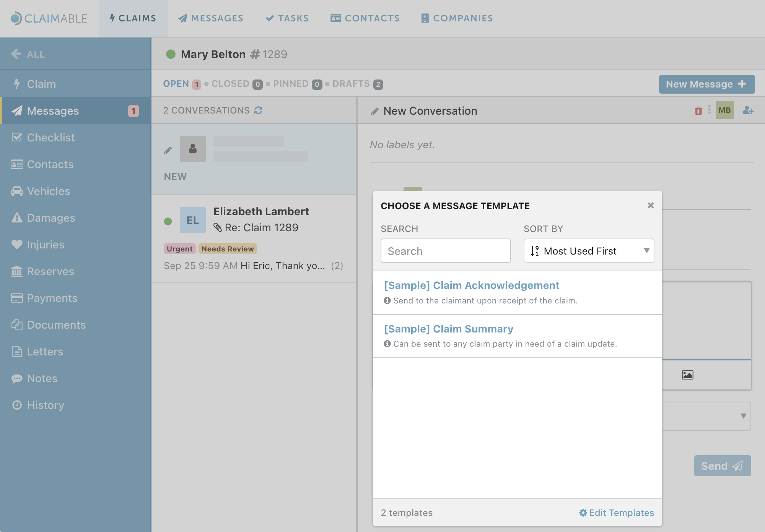The height and width of the screenshot is (532, 765).
Task: Open Vehicles in the sidebar
Action: tap(48, 191)
